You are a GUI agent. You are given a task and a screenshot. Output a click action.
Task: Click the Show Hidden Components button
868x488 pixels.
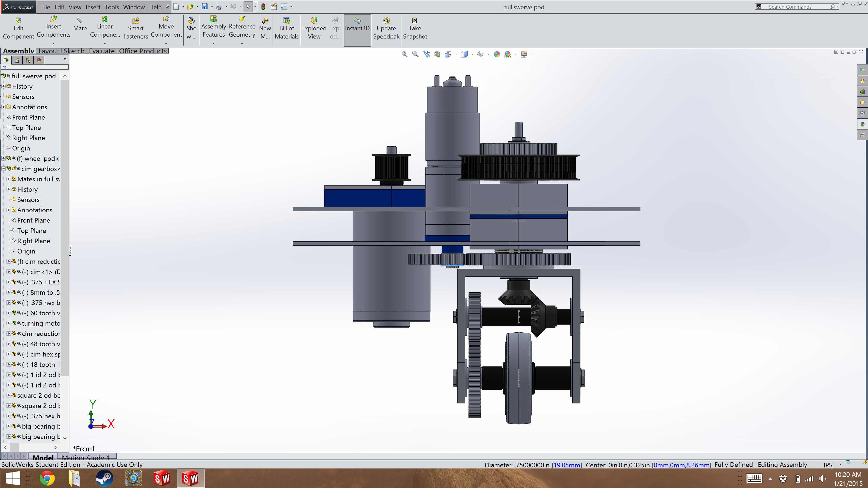click(x=192, y=29)
